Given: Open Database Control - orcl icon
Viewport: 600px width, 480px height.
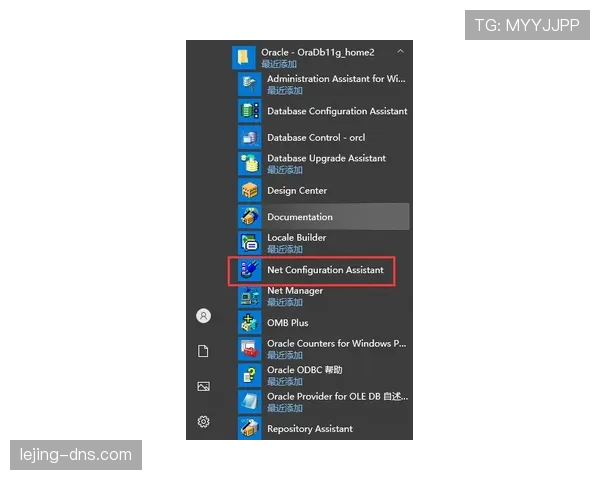Looking at the screenshot, I should 249,137.
